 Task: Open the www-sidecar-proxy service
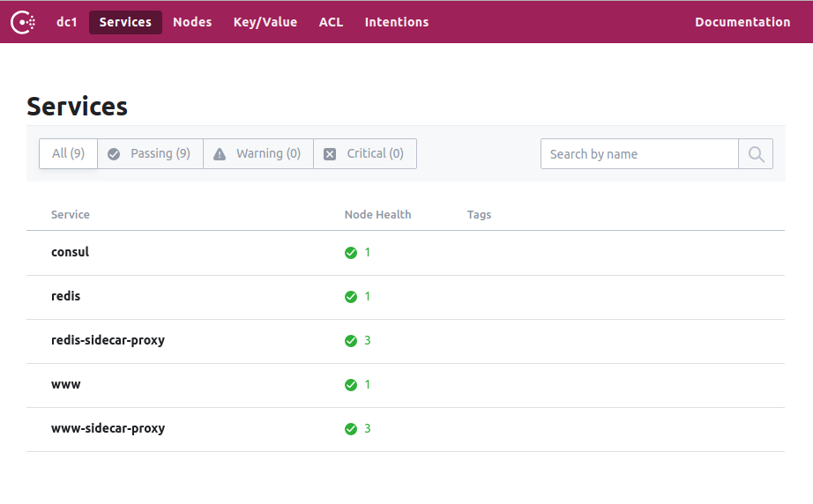(108, 428)
